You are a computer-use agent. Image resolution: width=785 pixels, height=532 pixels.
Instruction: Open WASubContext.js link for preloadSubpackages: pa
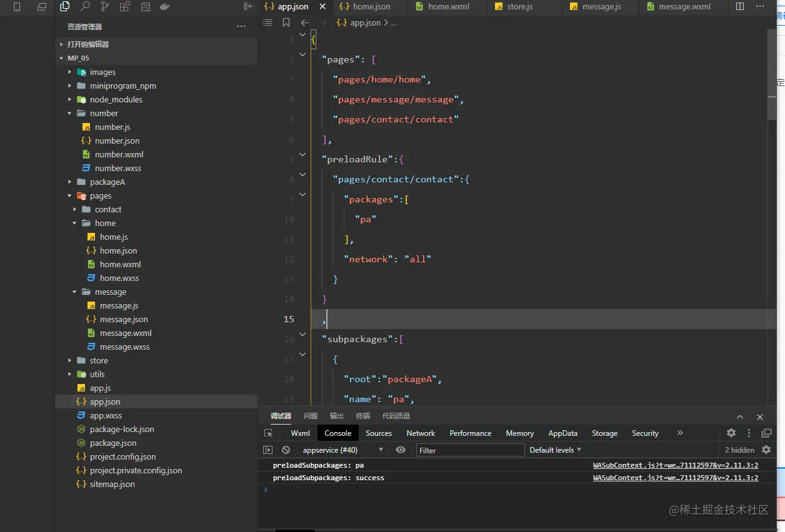(x=676, y=465)
